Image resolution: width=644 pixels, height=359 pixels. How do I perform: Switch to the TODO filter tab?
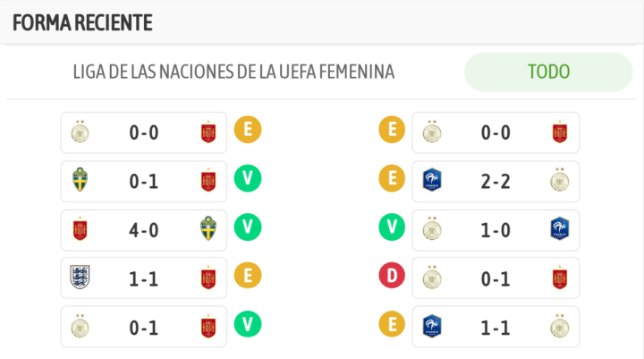pyautogui.click(x=548, y=72)
